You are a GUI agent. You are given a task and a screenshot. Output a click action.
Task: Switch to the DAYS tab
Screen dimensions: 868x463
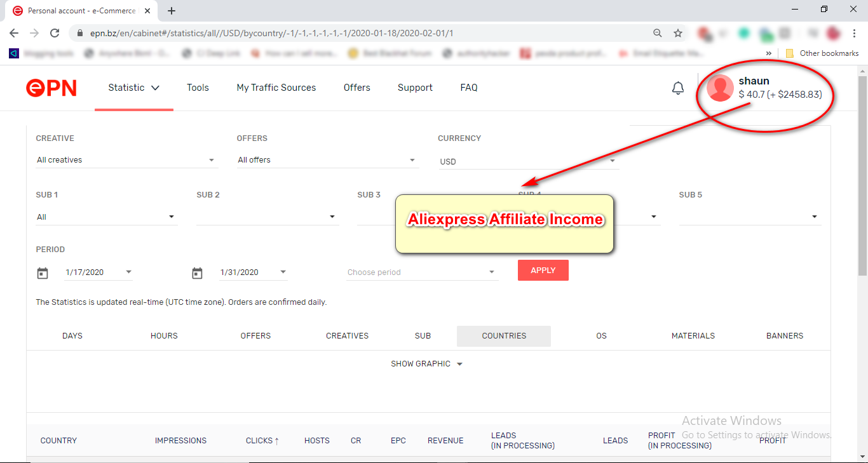(x=72, y=336)
